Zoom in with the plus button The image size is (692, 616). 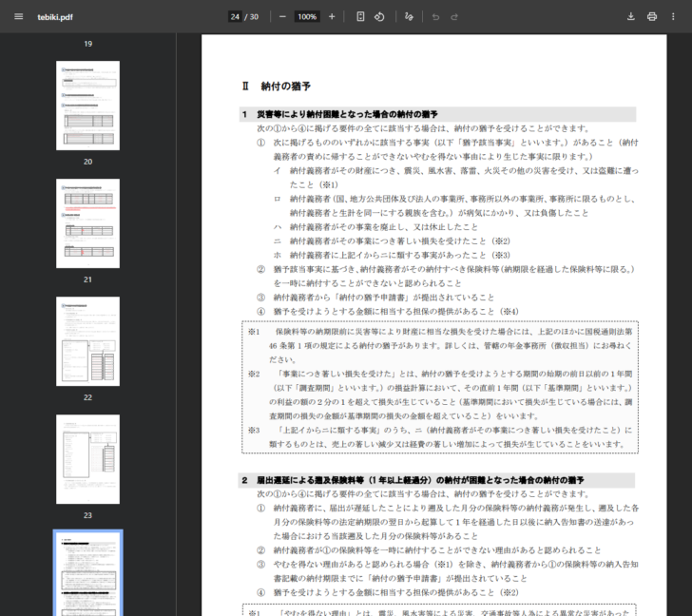332,17
